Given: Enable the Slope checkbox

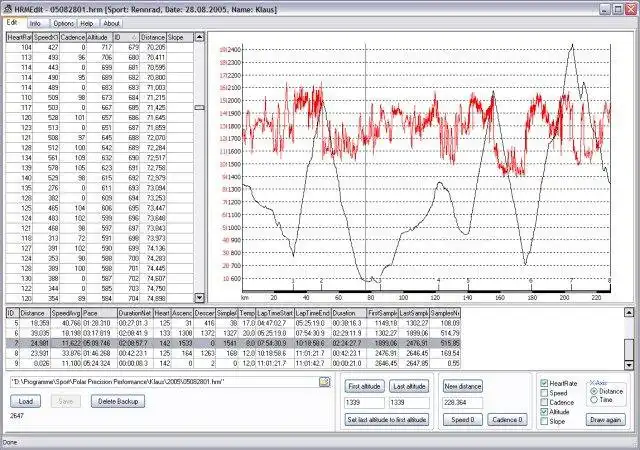Looking at the screenshot, I should click(x=544, y=421).
